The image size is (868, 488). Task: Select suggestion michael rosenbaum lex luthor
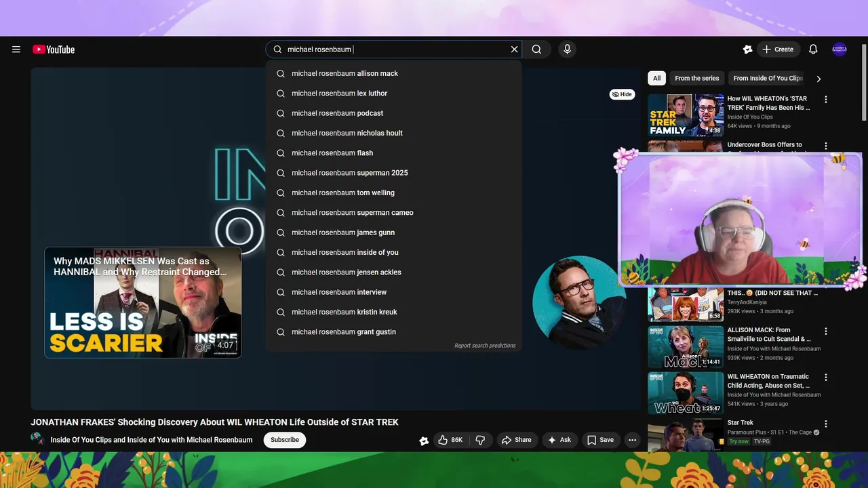point(394,94)
